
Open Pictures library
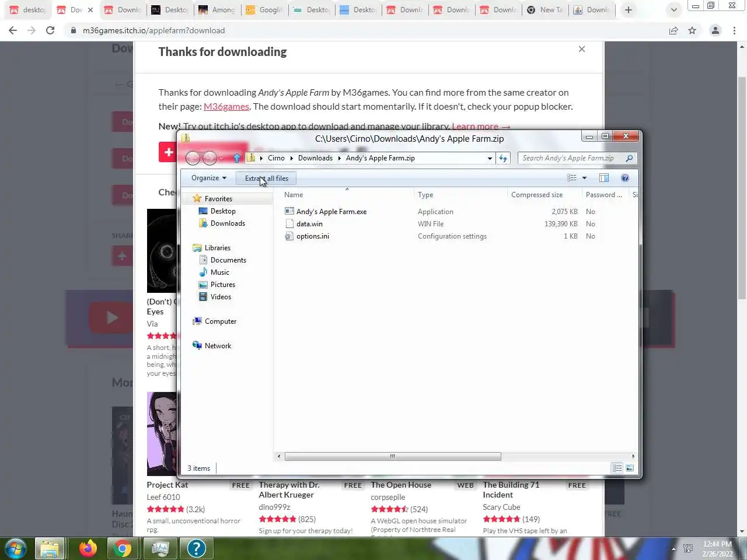222,285
